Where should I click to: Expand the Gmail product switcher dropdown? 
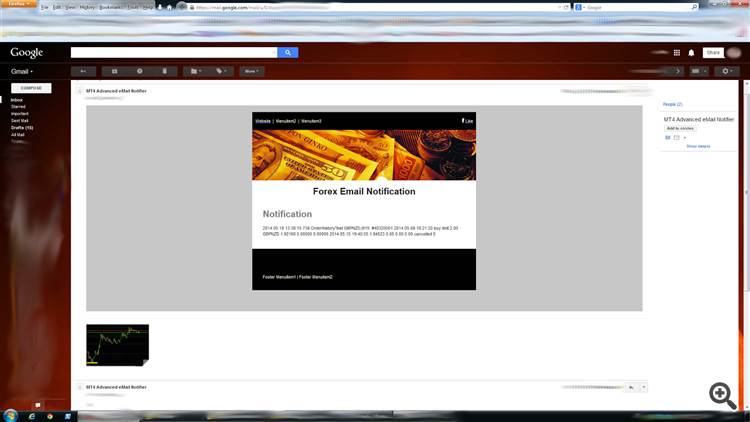pos(22,72)
